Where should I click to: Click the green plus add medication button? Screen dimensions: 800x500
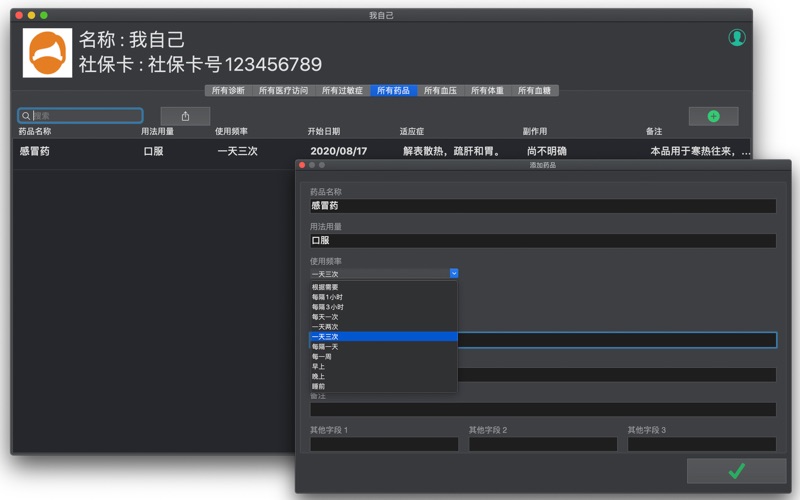[x=713, y=116]
